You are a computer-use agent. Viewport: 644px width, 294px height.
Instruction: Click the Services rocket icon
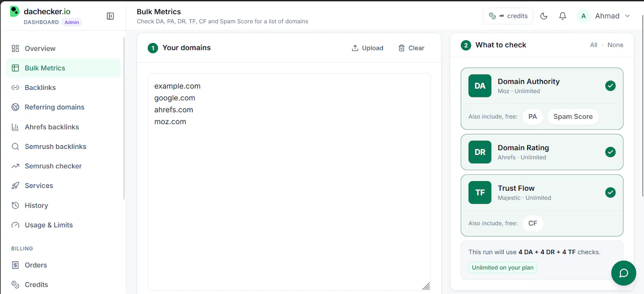click(x=15, y=185)
